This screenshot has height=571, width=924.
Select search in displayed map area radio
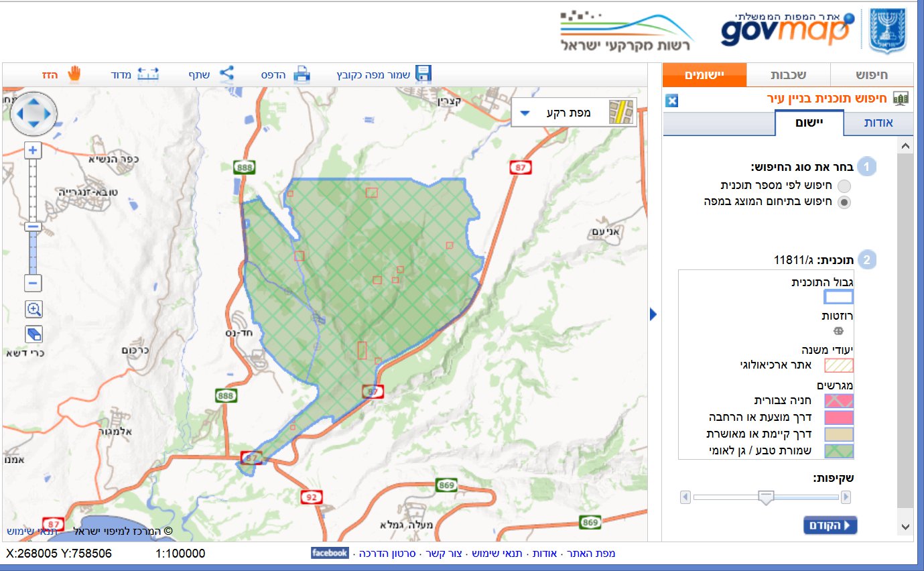(845, 202)
